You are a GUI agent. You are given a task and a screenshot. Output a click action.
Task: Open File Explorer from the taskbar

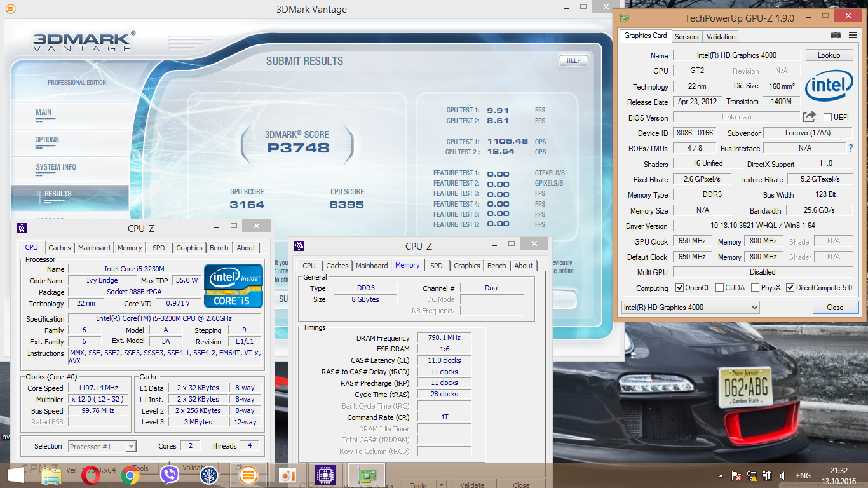pyautogui.click(x=51, y=475)
